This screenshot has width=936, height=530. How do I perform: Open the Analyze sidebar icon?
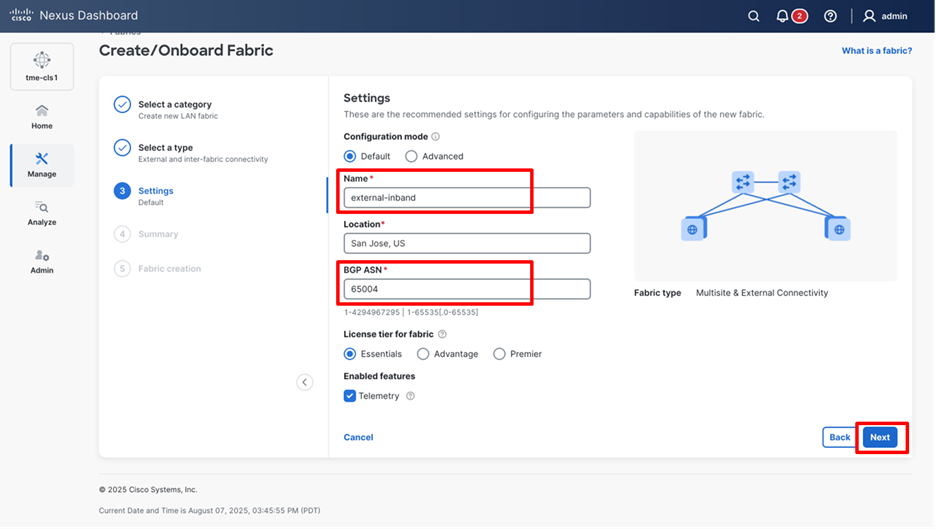[42, 212]
